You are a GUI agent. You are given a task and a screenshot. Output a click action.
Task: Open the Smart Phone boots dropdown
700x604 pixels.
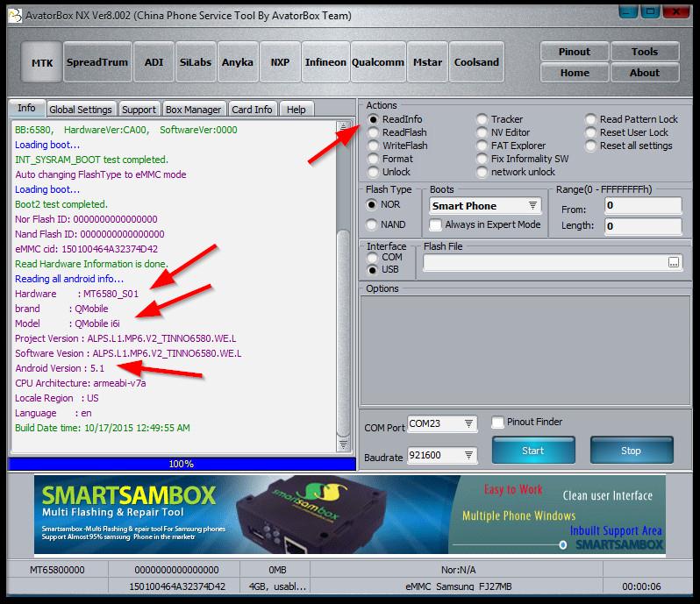tap(532, 206)
